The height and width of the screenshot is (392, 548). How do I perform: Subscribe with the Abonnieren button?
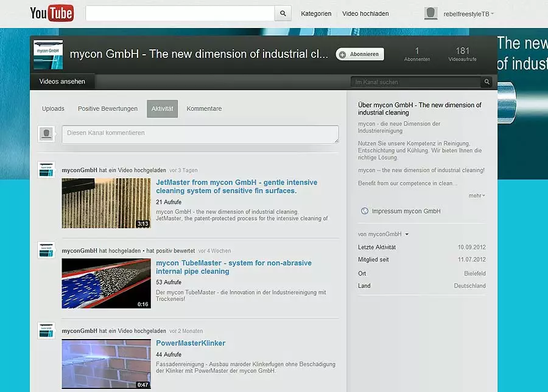click(360, 54)
